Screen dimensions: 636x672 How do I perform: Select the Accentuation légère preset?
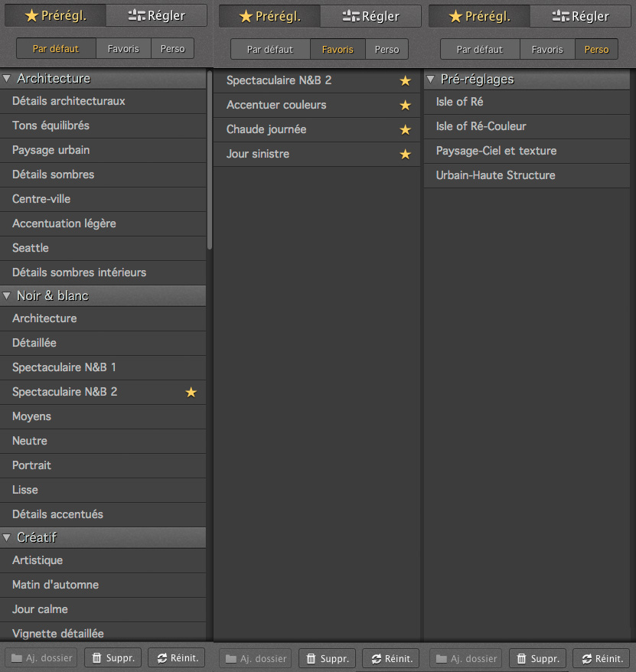pos(103,223)
